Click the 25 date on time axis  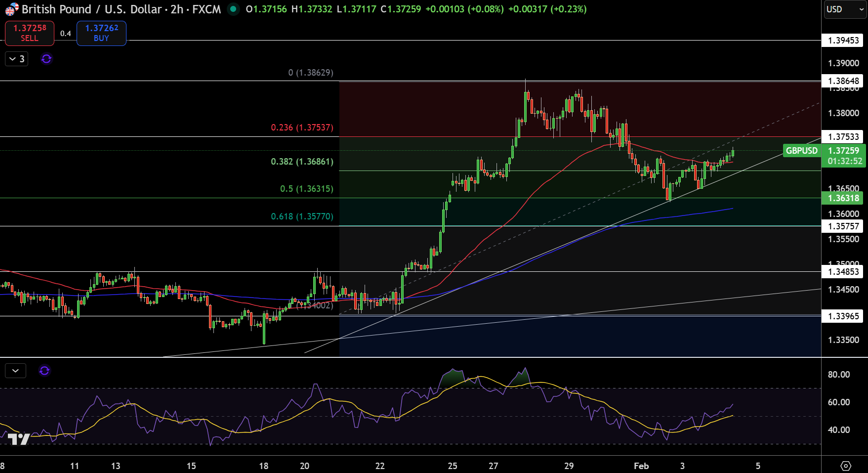[453, 466]
